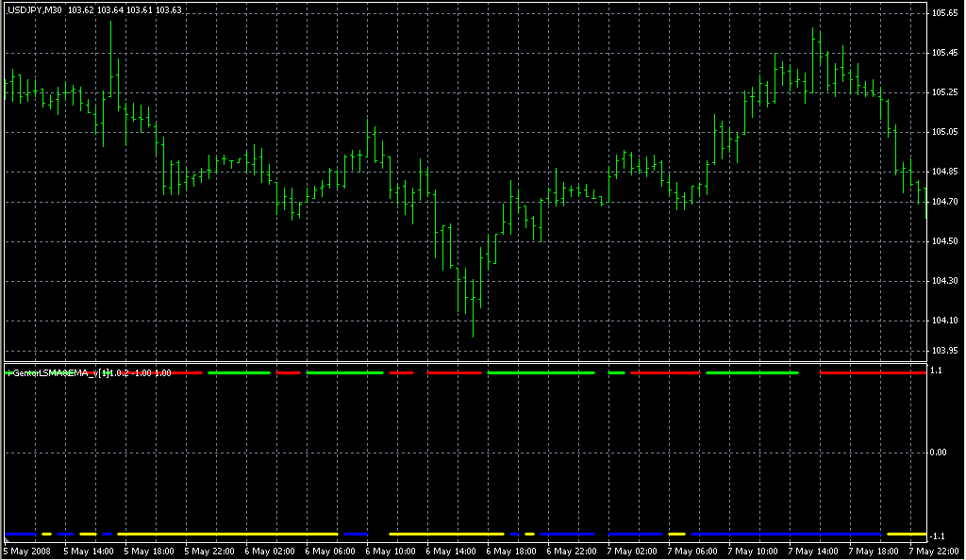
Task: Click the rightmost red indicator segment
Action: click(x=873, y=373)
